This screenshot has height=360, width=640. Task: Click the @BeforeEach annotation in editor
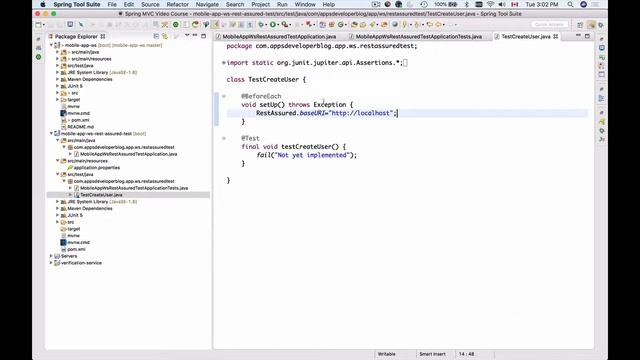pos(261,96)
